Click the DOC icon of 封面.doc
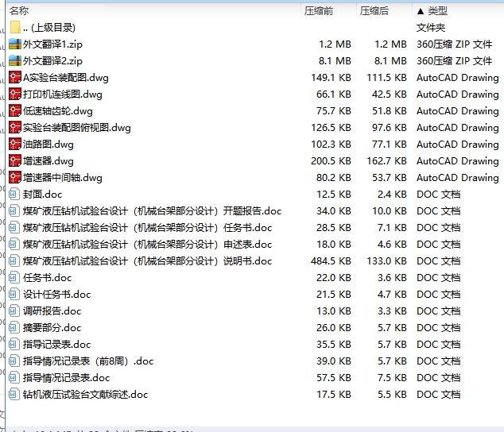Viewport: 504px width, 432px height. click(14, 195)
